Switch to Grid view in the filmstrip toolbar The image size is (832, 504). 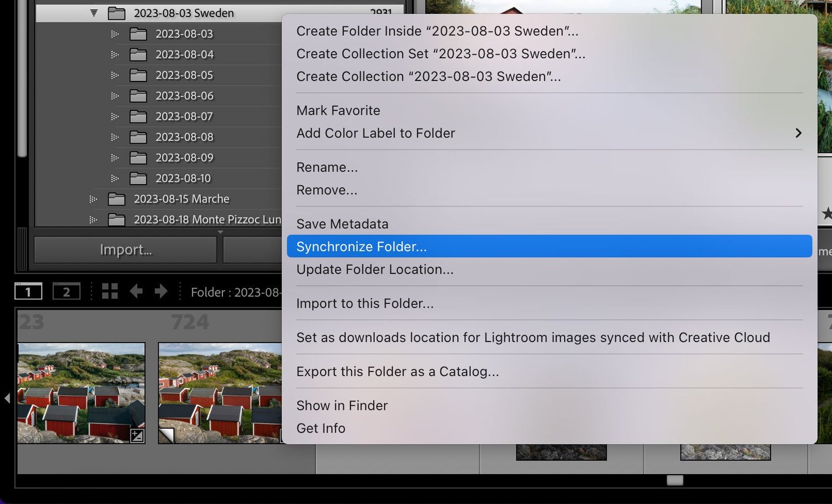tap(109, 291)
